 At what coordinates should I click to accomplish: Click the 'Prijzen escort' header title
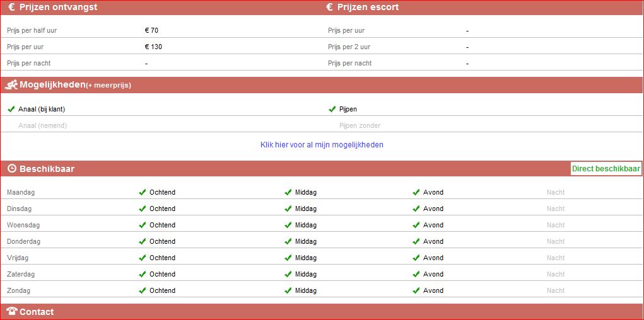pos(368,7)
